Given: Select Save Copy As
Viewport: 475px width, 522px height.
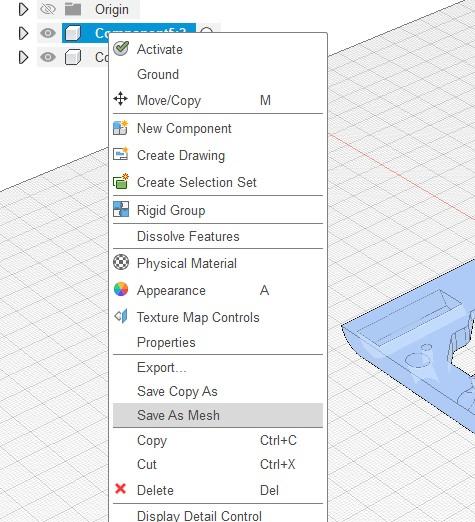Looking at the screenshot, I should tap(218, 391).
